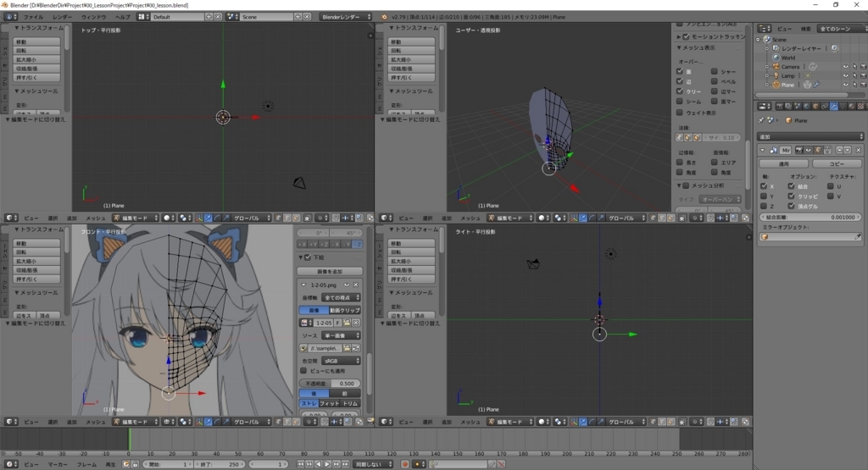Open outliner 全てのシーン display dropdown

(843, 28)
